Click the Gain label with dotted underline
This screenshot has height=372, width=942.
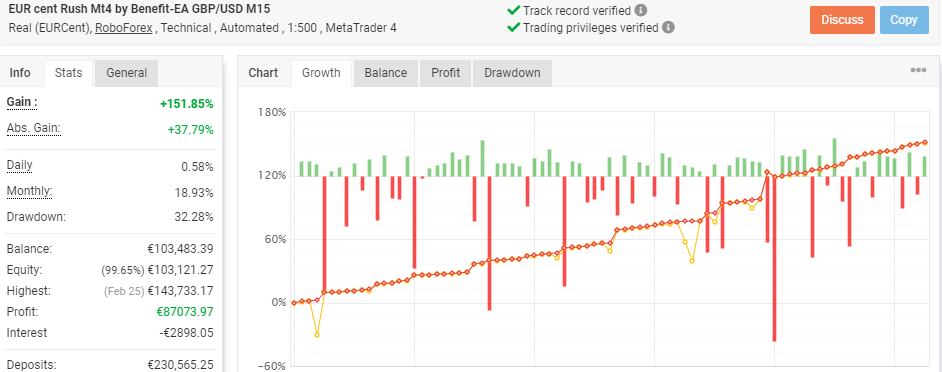click(22, 103)
